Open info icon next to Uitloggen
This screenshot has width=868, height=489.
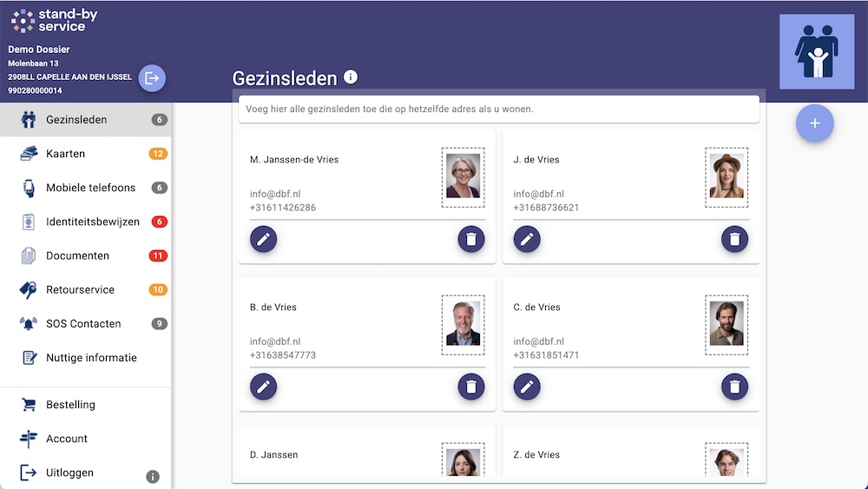(152, 476)
